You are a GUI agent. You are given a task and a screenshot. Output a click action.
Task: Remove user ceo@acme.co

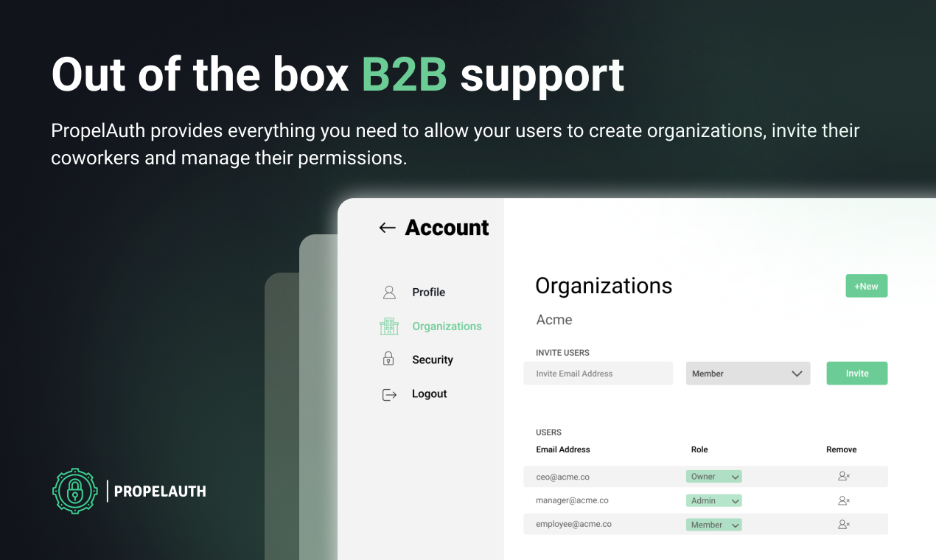pos(844,477)
